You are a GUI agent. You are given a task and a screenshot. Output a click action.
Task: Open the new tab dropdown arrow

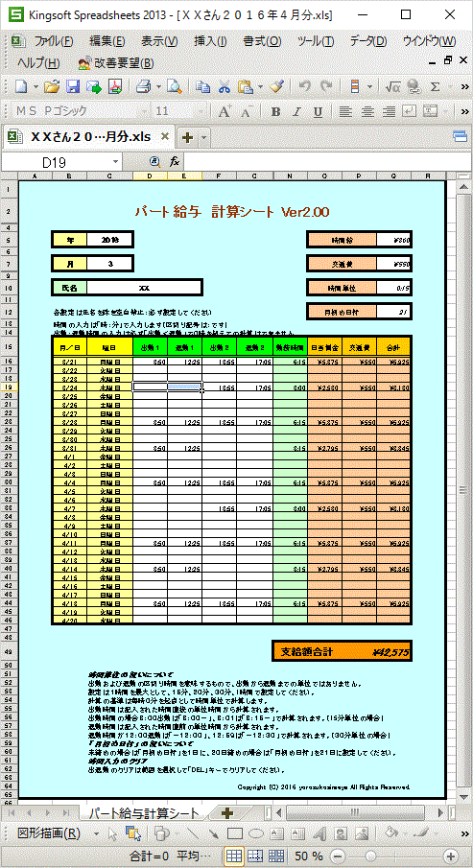(203, 137)
